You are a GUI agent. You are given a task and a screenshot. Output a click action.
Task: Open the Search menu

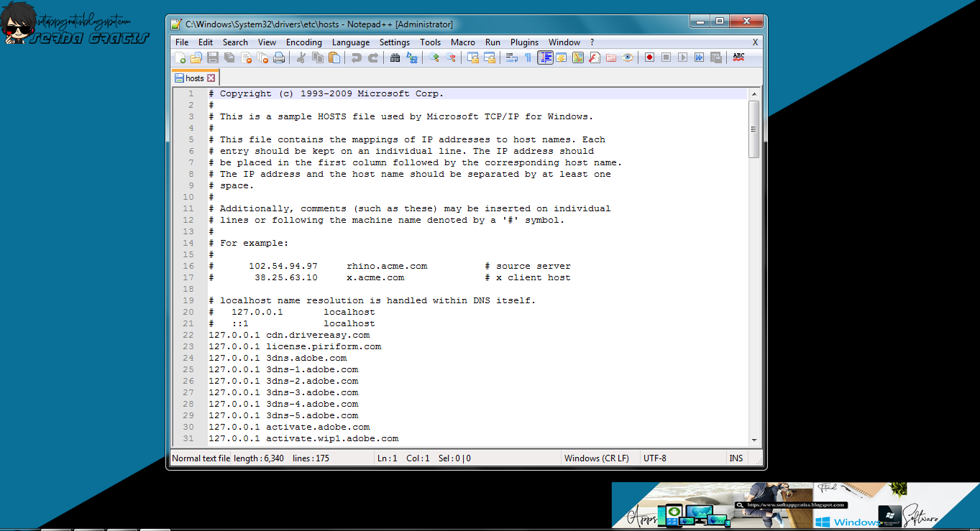point(235,42)
